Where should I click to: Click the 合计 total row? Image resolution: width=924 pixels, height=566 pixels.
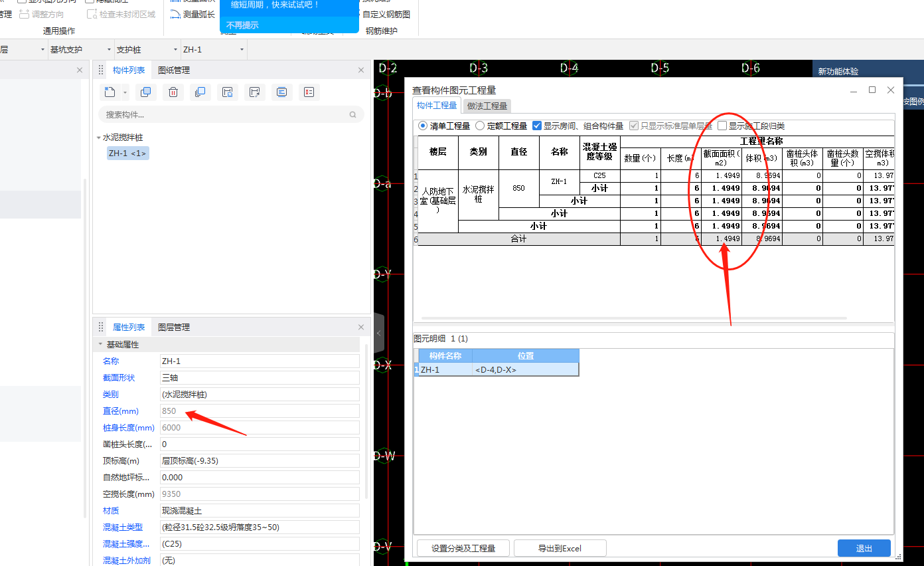[x=518, y=239]
